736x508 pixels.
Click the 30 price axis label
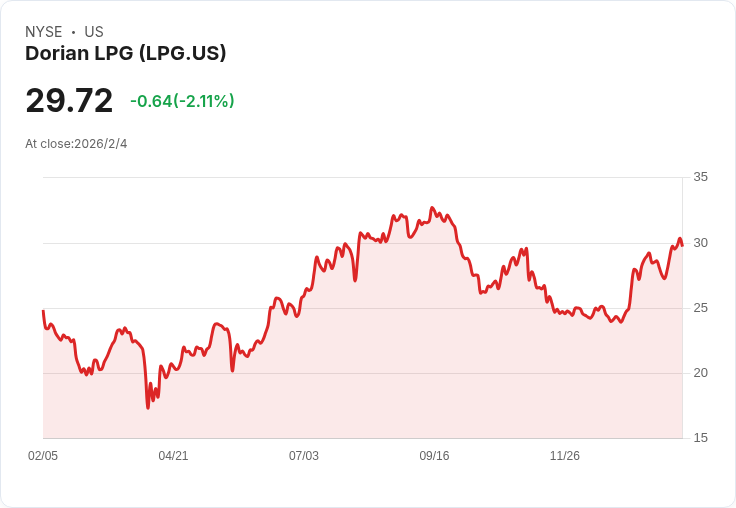[700, 243]
